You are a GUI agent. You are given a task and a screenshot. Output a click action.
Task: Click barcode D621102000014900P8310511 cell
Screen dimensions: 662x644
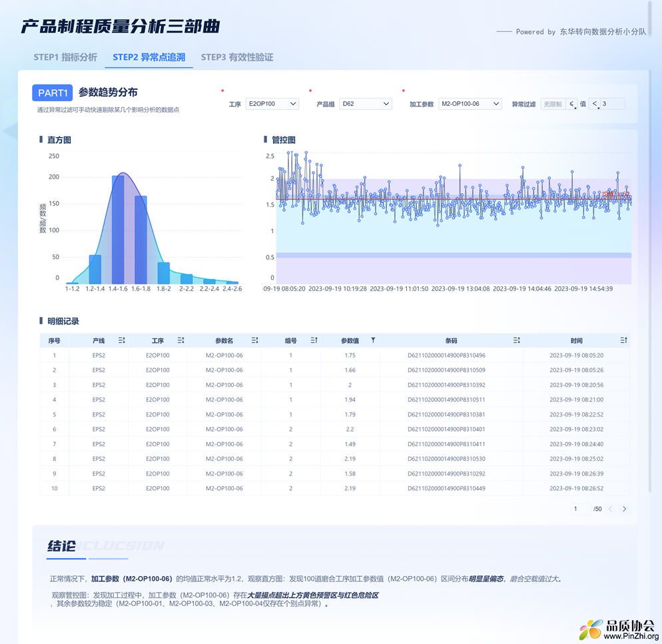446,400
